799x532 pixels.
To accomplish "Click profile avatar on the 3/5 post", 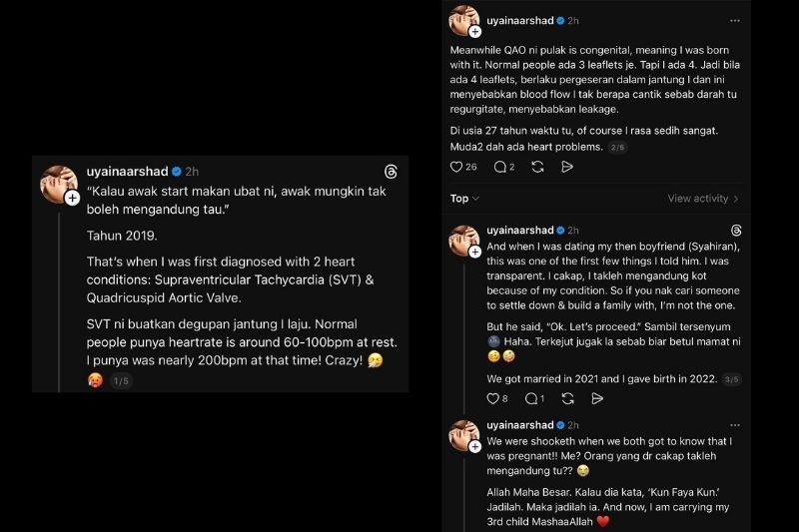I will (x=463, y=241).
